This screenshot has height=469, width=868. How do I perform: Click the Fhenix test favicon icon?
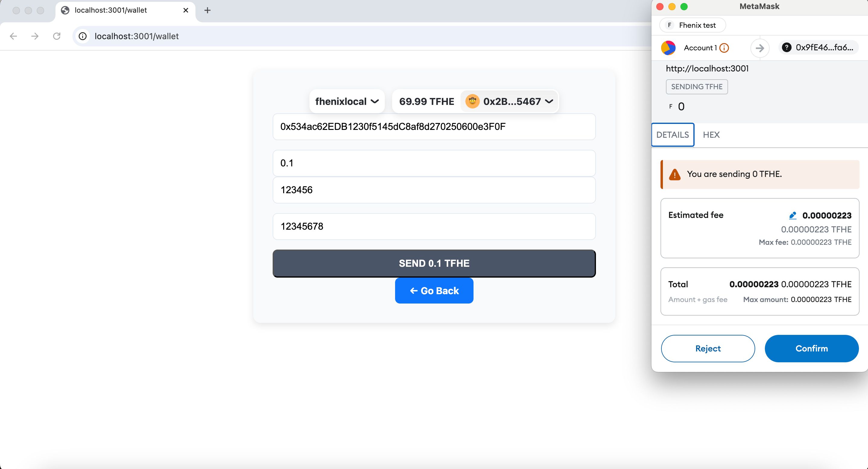670,25
